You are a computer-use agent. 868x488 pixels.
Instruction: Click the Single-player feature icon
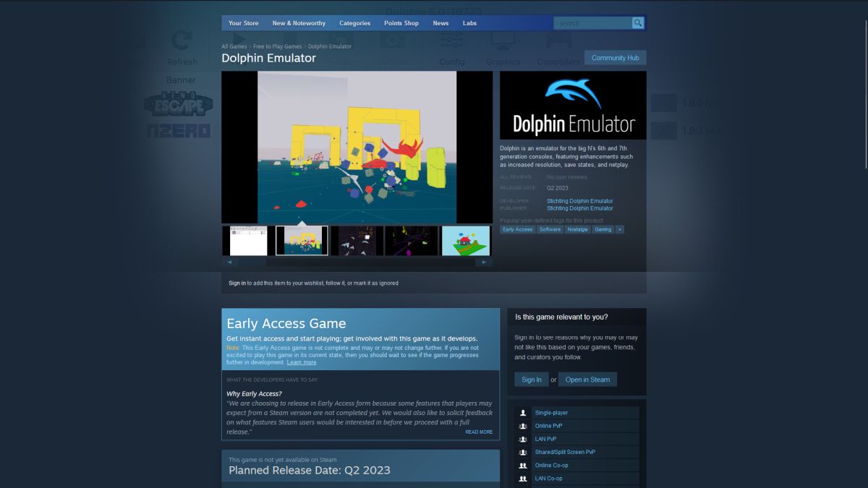click(x=523, y=413)
